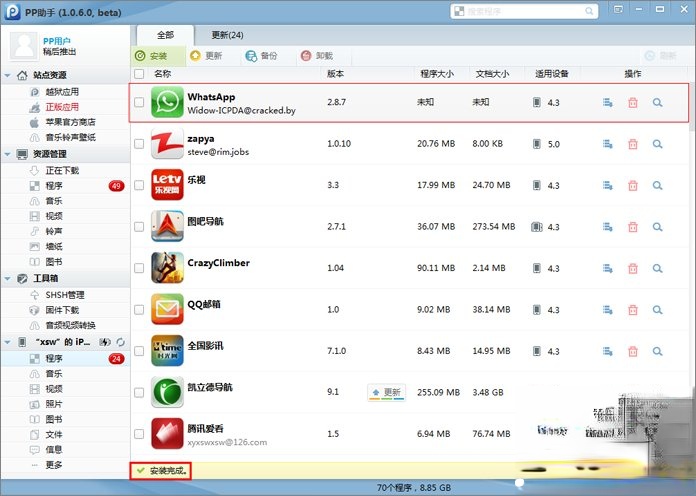
Task: Collapse the 资源管理 section arrow
Action: (x=8, y=154)
